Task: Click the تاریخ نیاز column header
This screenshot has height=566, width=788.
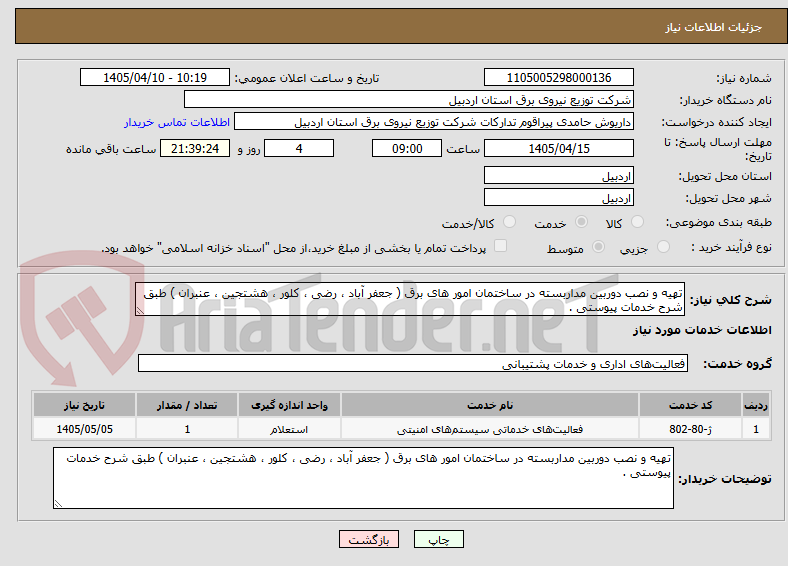Action: pos(84,405)
